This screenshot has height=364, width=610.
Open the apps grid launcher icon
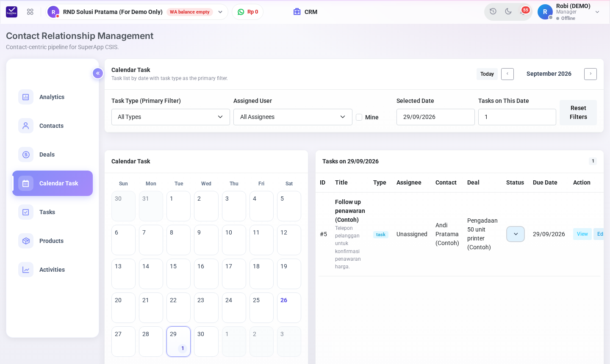coord(30,12)
